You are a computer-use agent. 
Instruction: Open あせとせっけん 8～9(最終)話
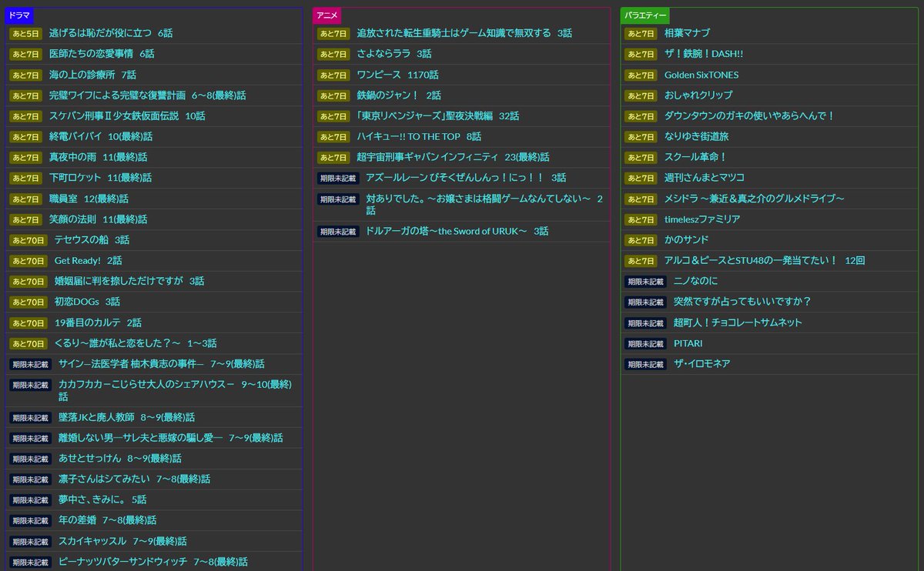[x=120, y=459]
